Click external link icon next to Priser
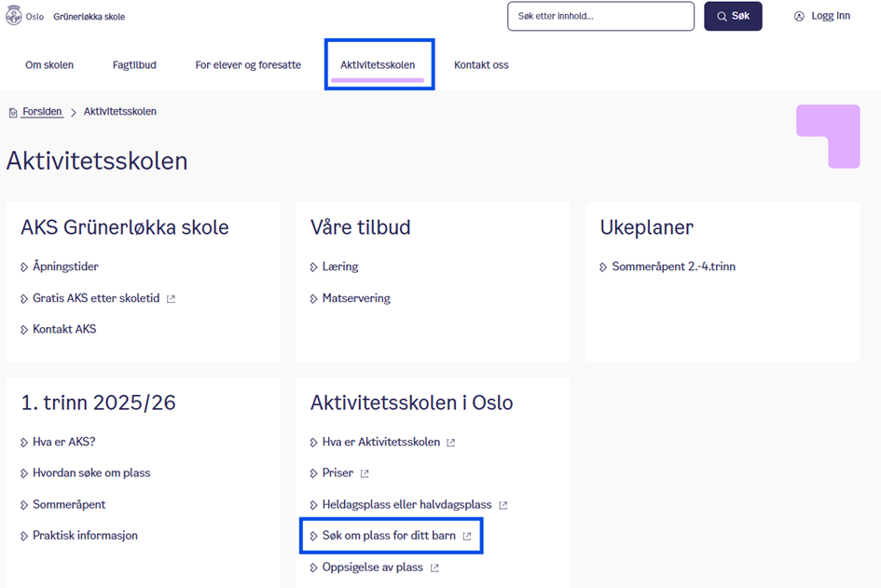The width and height of the screenshot is (881, 588). tap(365, 474)
